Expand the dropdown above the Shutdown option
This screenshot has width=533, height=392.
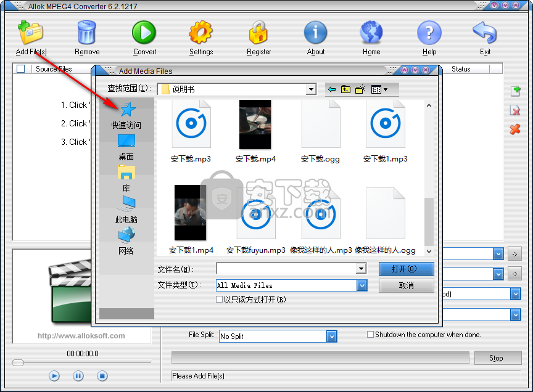pos(515,315)
